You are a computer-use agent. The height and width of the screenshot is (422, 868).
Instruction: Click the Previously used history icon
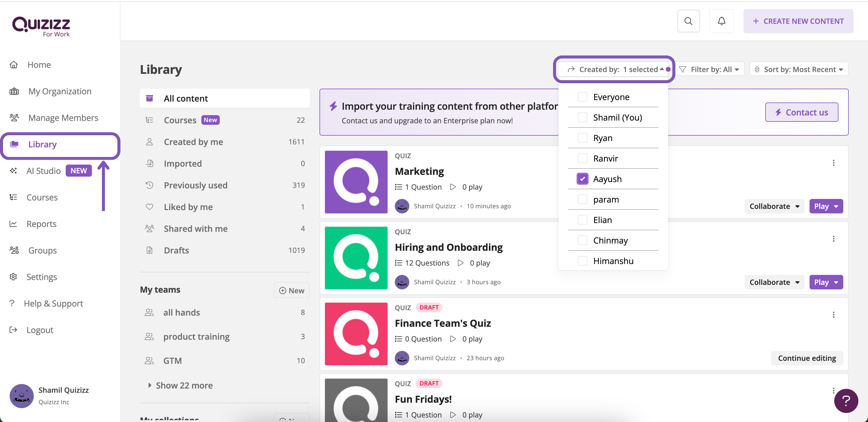[149, 185]
